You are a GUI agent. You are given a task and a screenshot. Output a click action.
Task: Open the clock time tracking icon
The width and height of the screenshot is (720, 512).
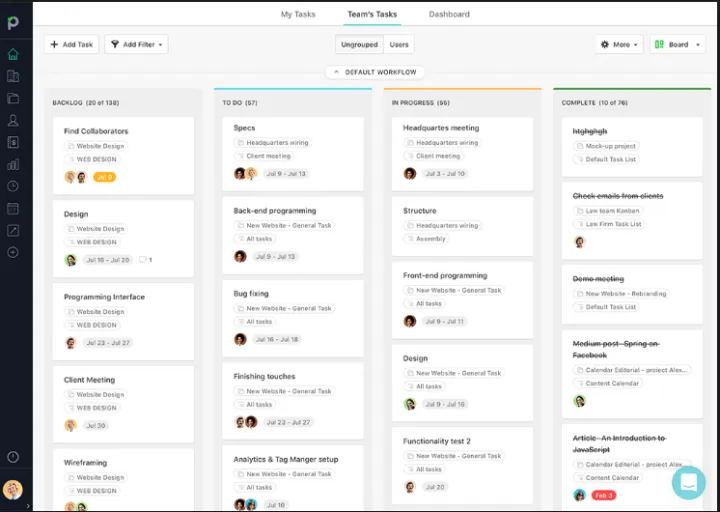coord(13,186)
